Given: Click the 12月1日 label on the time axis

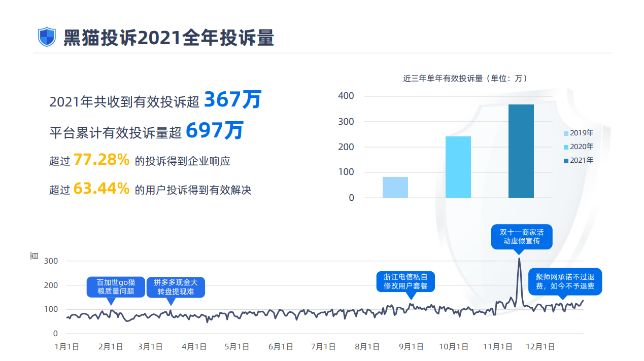Looking at the screenshot, I should tap(541, 347).
